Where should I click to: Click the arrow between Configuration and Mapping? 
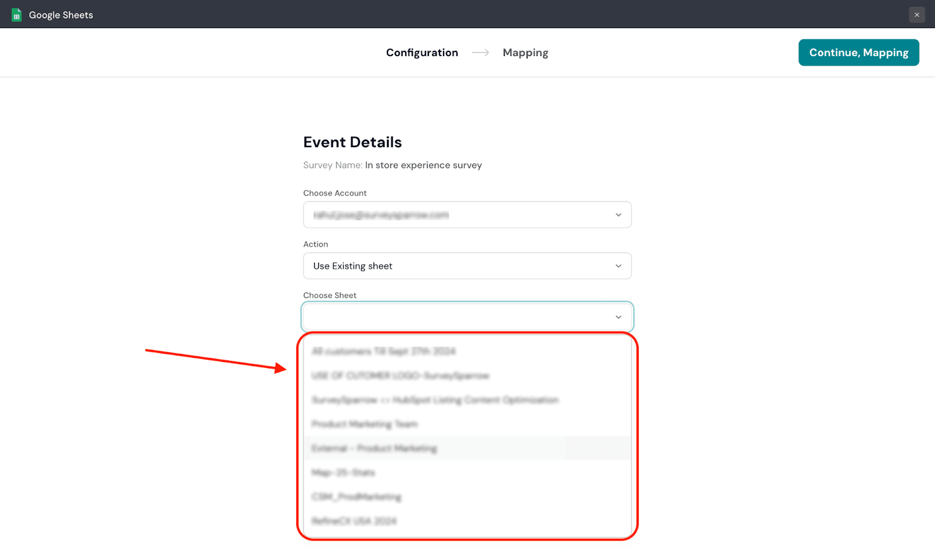point(480,53)
